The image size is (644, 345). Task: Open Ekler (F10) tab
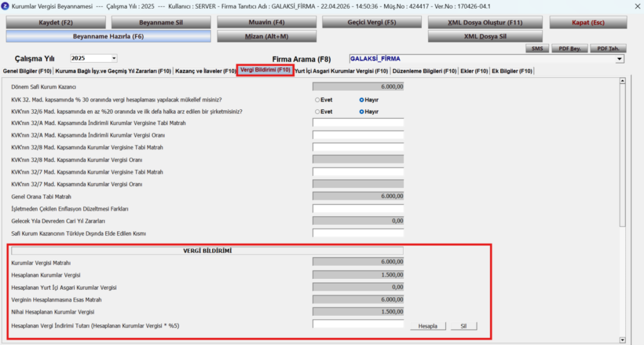click(474, 71)
